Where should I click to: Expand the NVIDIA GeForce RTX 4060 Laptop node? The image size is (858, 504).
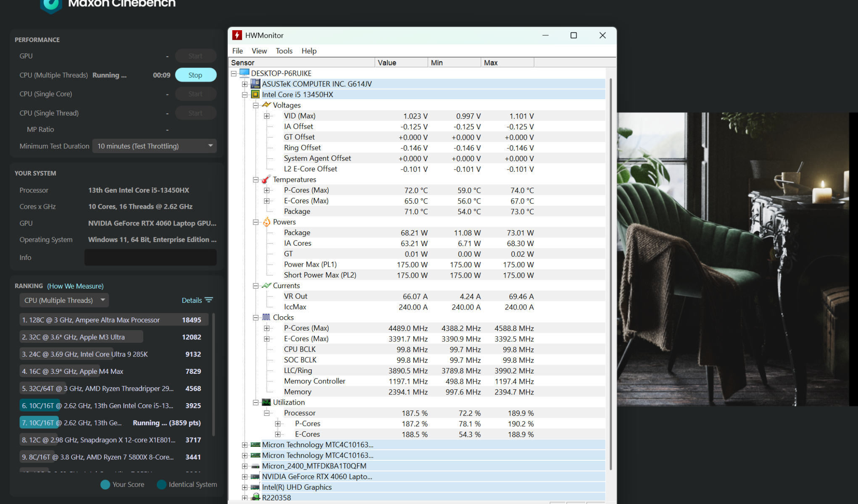coord(245,476)
